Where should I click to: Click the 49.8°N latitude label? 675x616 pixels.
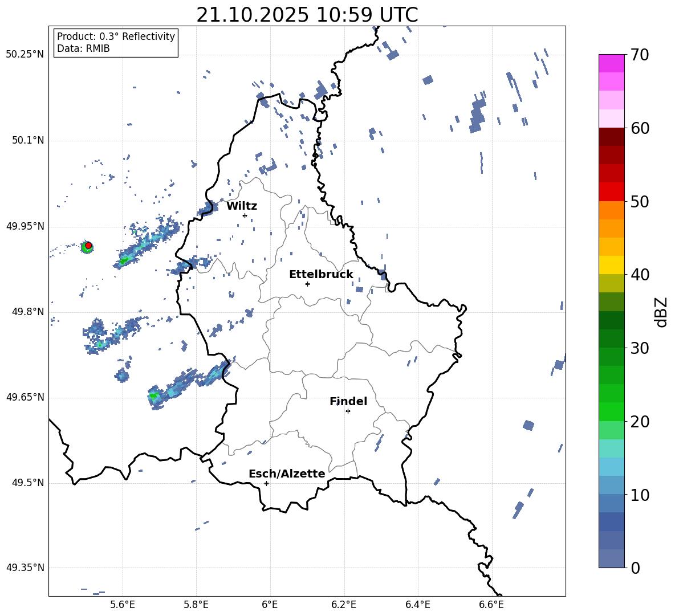28,312
